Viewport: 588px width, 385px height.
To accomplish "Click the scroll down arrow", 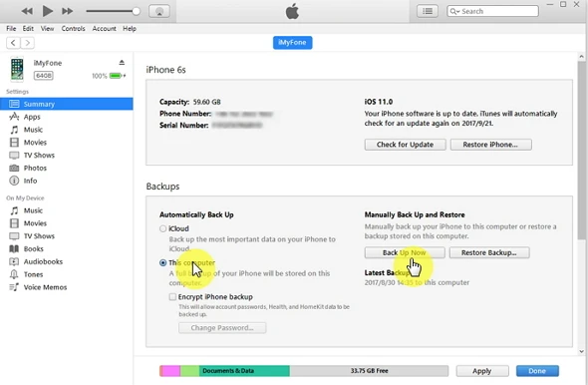I will 582,352.
